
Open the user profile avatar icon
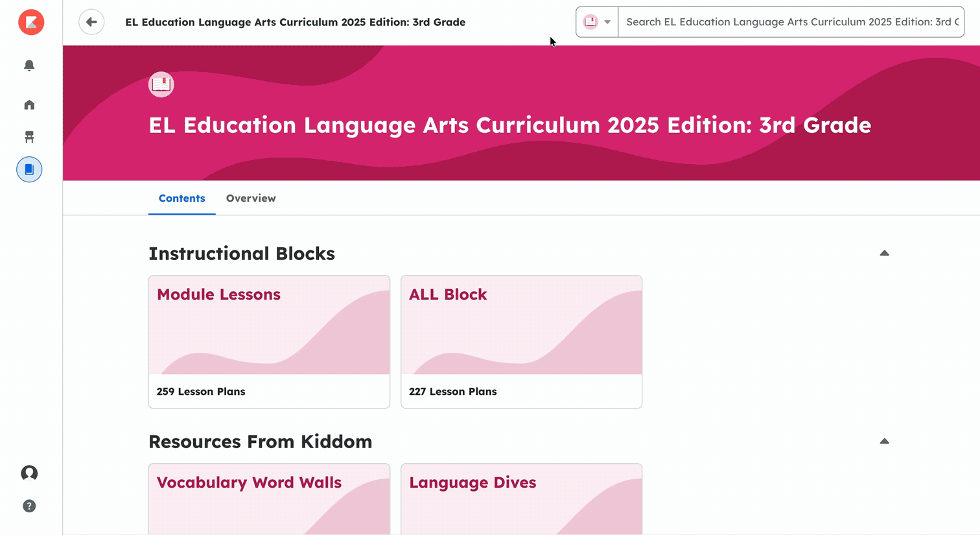click(29, 473)
